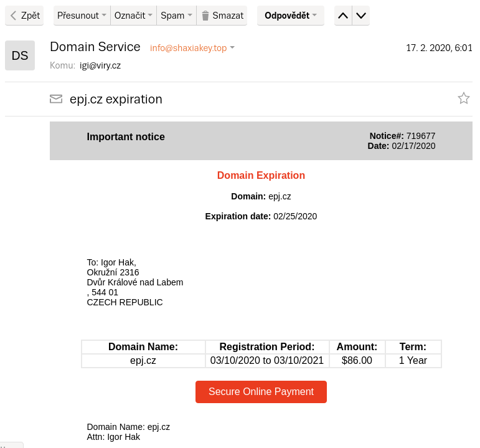This screenshot has width=480, height=448.
Task: Click the 'Attn: Igor Hak' line
Action: (x=113, y=437)
